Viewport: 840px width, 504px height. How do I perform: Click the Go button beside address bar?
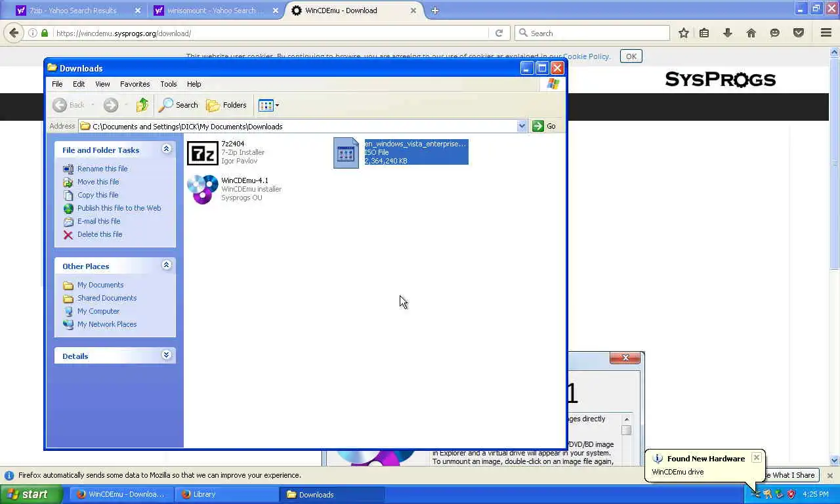[x=545, y=126]
